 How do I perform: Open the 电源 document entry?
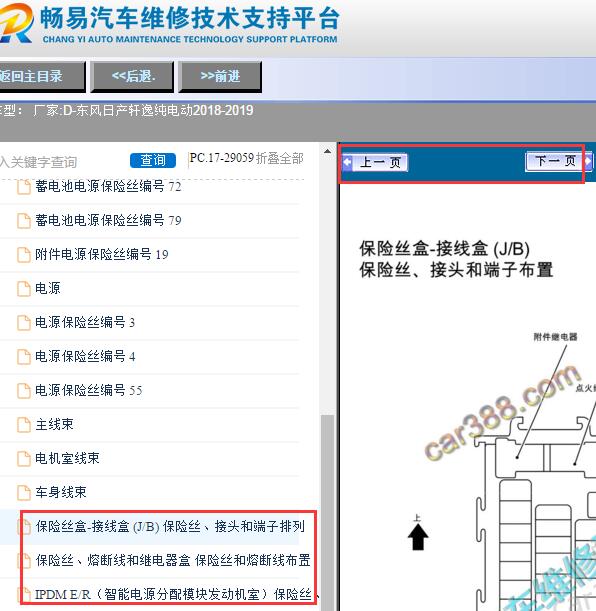click(x=48, y=289)
